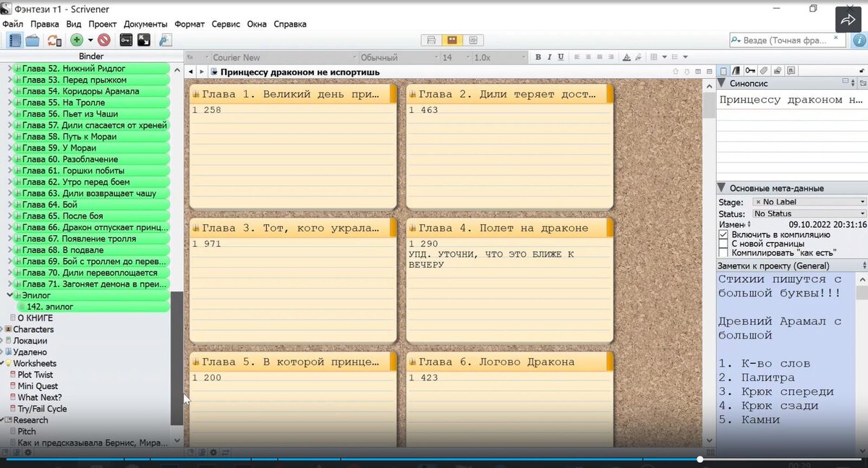Insert table icon in format bar
This screenshot has width=868, height=468.
tap(654, 57)
